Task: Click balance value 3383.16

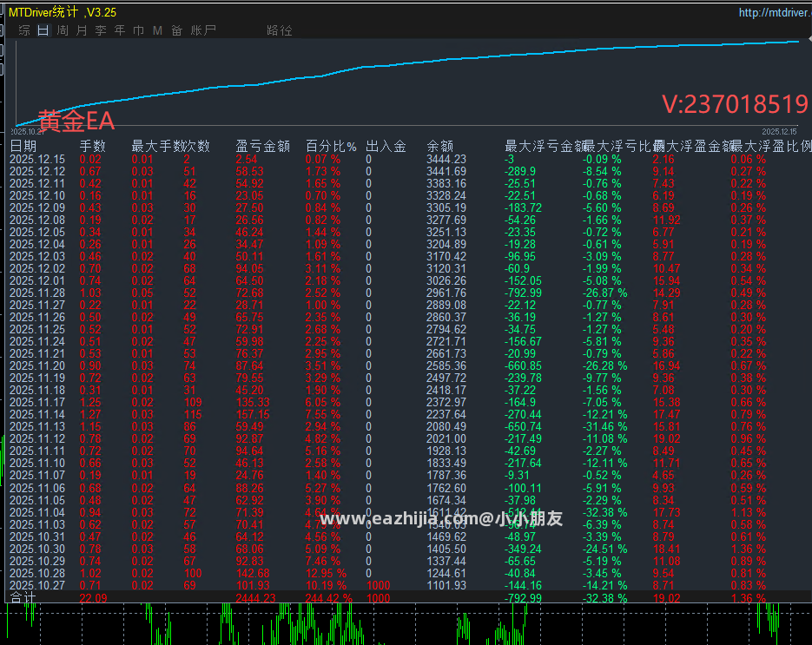Action: [446, 184]
